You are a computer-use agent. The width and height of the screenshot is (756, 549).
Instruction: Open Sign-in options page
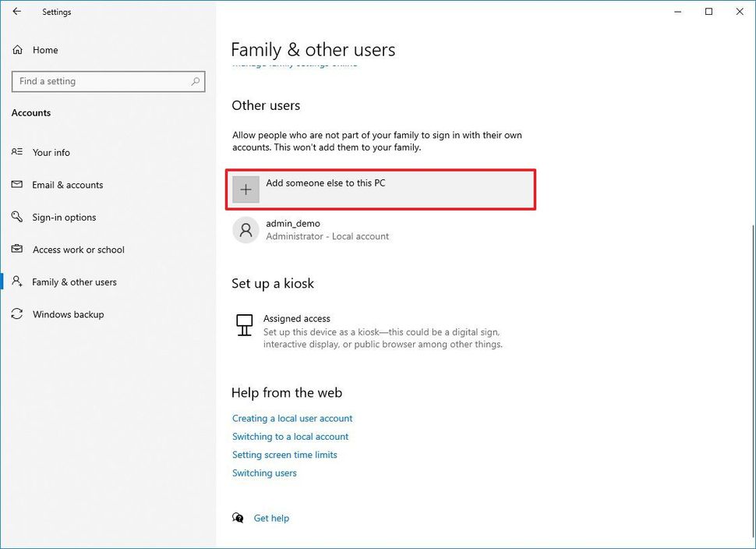point(65,218)
